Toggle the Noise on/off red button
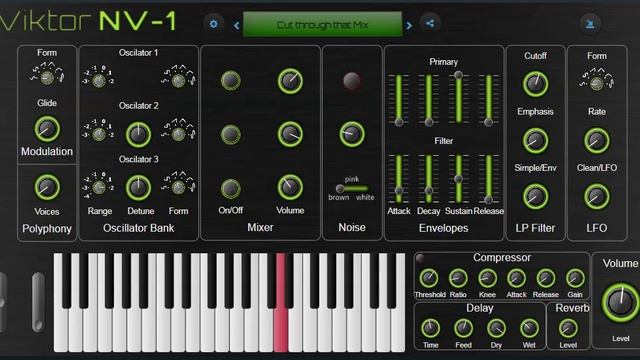Screen dimensions: 640x360 [351, 81]
